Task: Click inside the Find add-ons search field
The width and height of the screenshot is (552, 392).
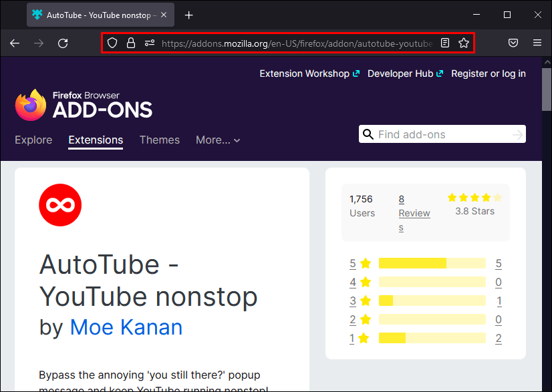Action: click(x=441, y=134)
